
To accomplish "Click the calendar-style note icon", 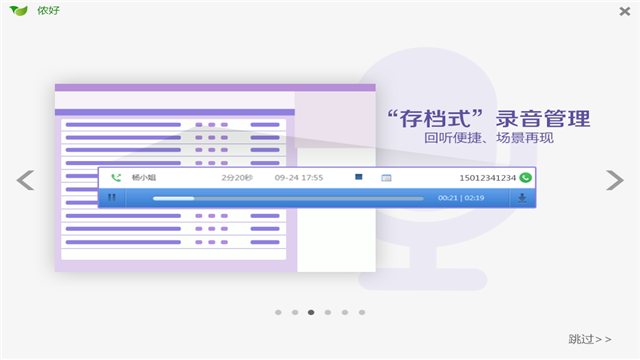I will point(386,178).
